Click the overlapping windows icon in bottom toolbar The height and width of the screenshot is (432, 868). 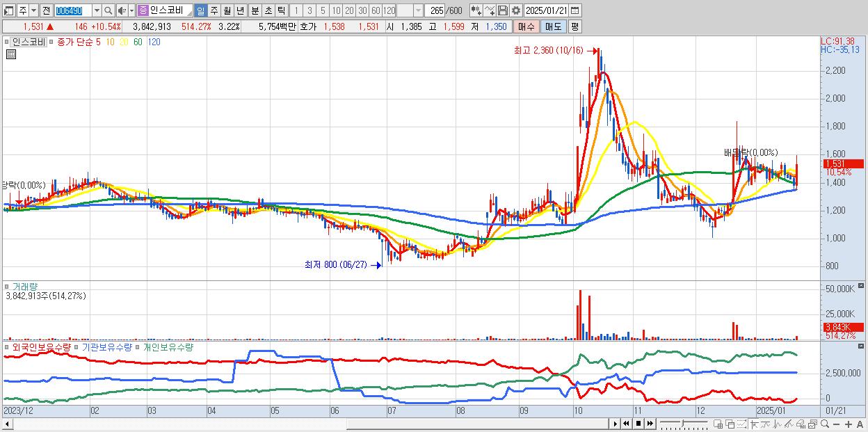(730, 424)
